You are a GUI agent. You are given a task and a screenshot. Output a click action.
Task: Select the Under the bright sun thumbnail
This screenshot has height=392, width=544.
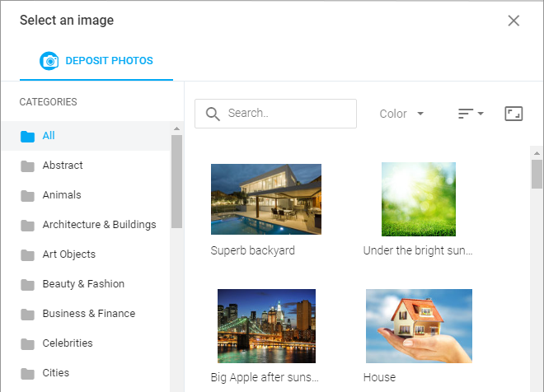(x=419, y=199)
